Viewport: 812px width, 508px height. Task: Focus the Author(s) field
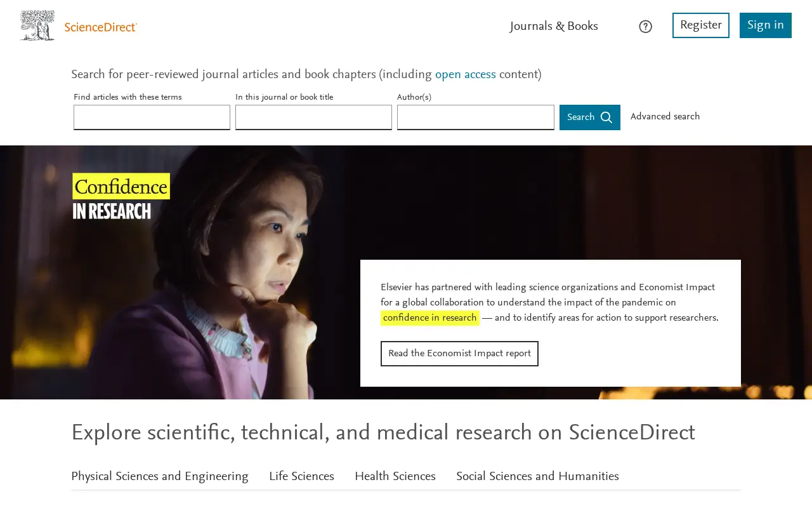[476, 117]
